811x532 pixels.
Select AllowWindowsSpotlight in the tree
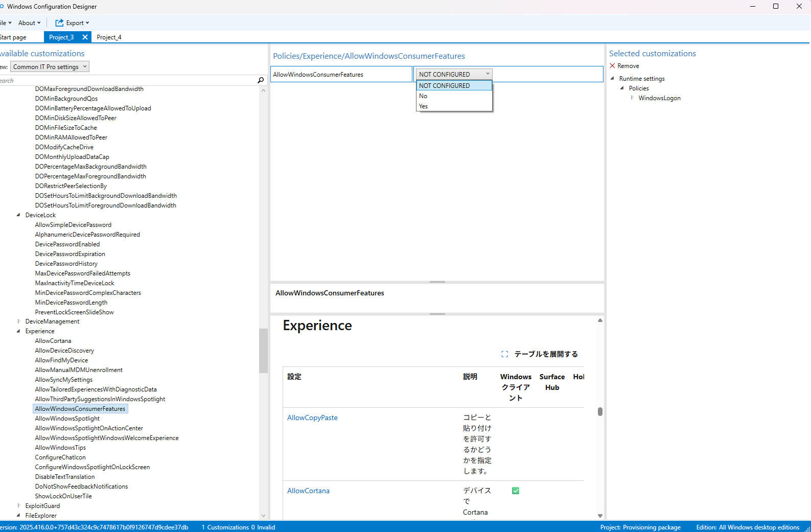point(67,419)
